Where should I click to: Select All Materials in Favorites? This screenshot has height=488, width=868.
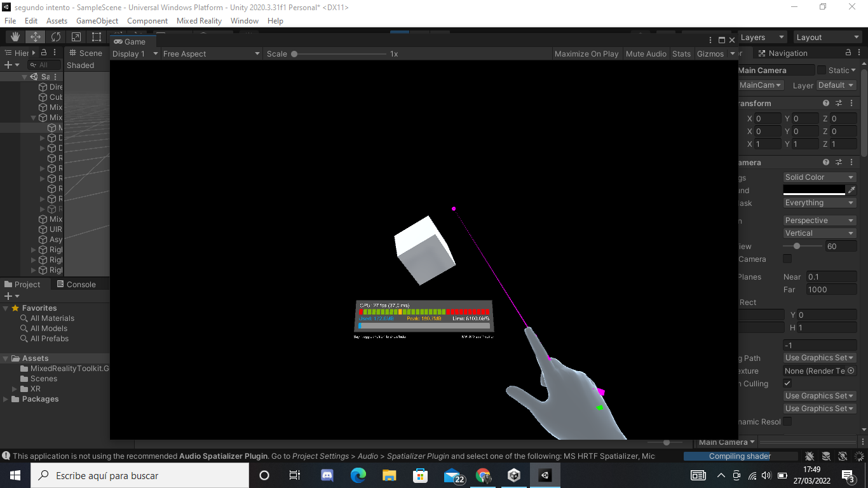coord(52,318)
